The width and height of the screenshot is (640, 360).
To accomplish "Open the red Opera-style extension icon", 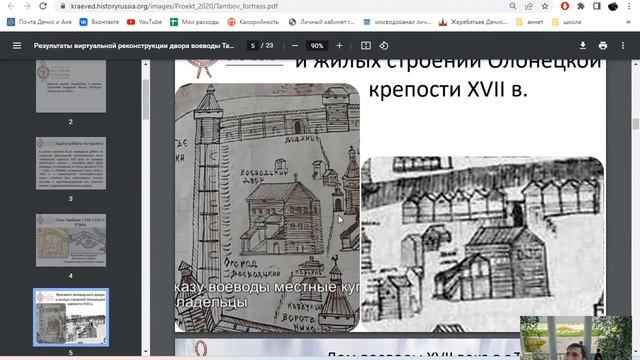I will (565, 6).
